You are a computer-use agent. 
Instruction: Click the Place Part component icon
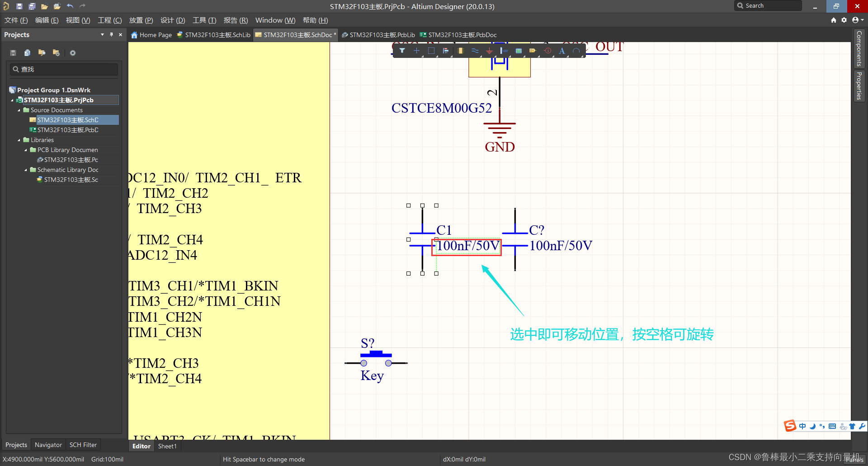click(x=460, y=51)
